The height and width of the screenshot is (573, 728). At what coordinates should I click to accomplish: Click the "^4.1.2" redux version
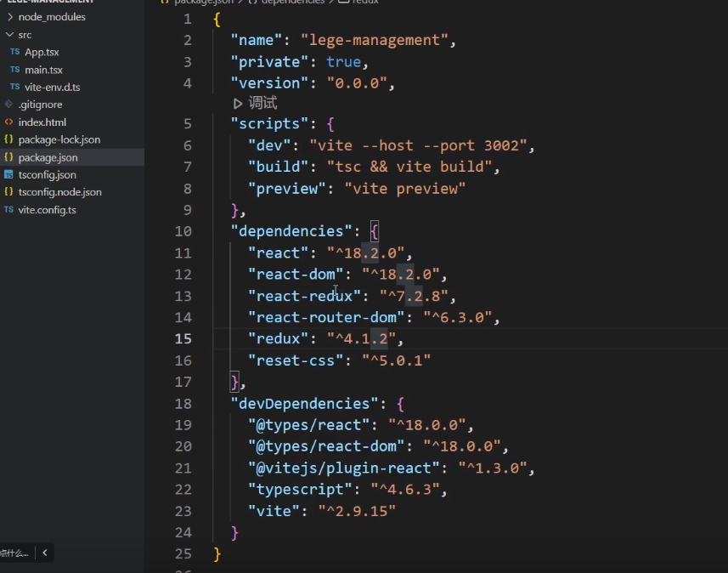[x=361, y=338]
